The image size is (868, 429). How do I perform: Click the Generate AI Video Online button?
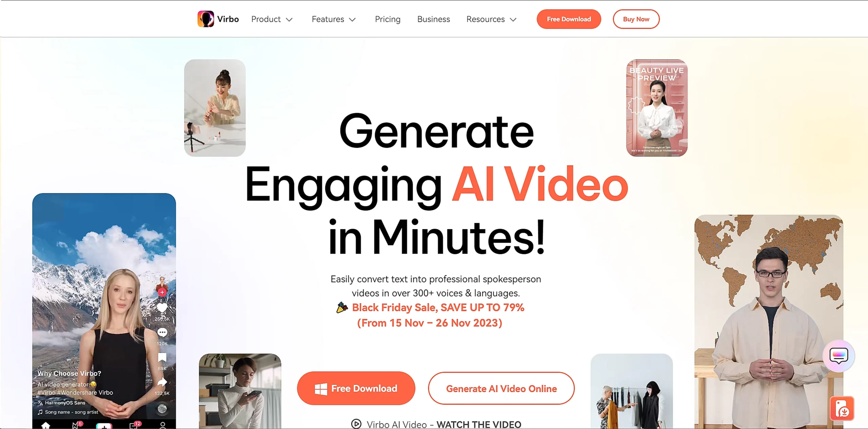click(501, 389)
